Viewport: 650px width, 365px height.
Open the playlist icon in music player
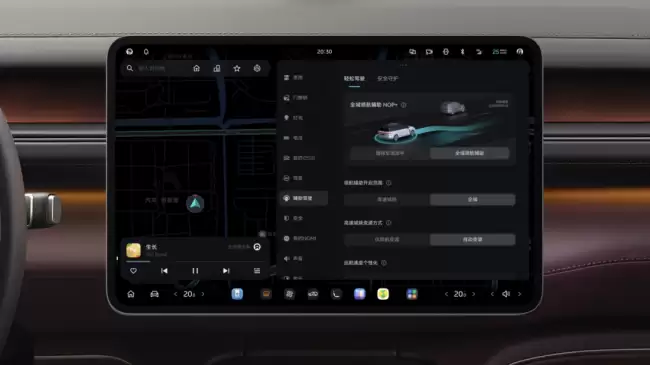coord(257,271)
